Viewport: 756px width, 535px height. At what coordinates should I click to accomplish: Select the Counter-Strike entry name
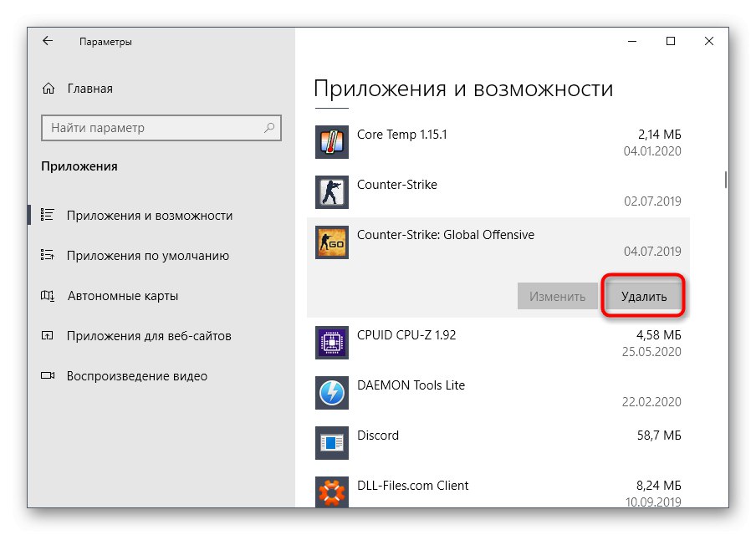click(x=396, y=184)
